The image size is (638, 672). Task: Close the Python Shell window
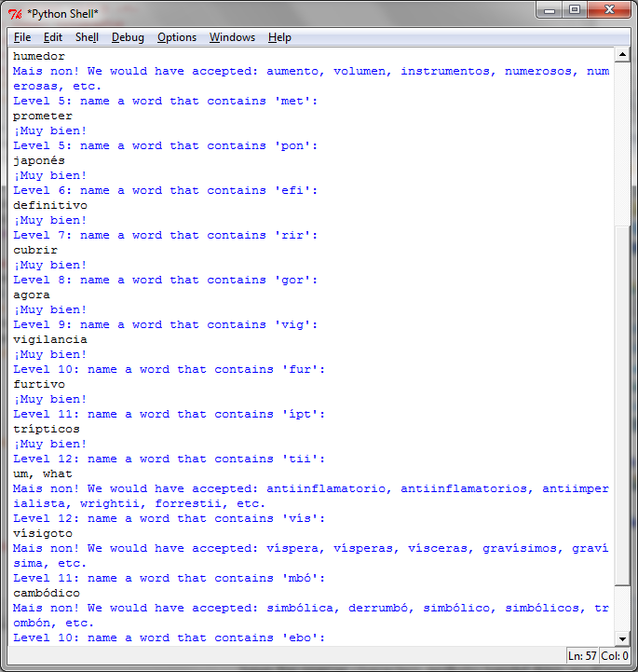(609, 10)
